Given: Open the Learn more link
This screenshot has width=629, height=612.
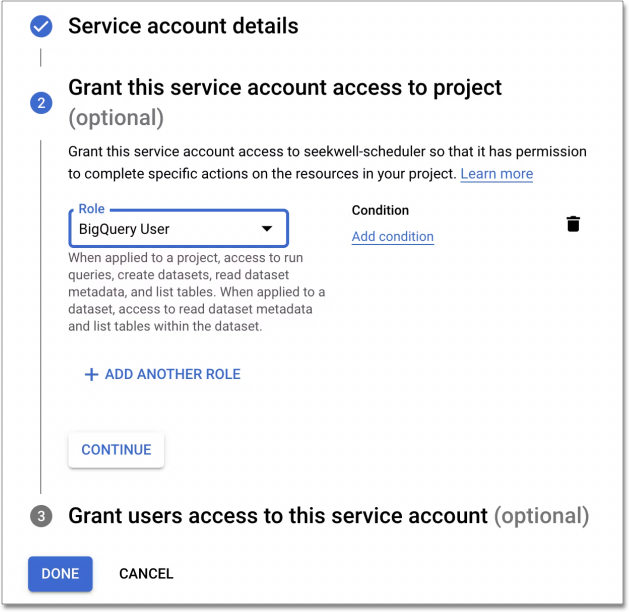Looking at the screenshot, I should click(x=496, y=173).
